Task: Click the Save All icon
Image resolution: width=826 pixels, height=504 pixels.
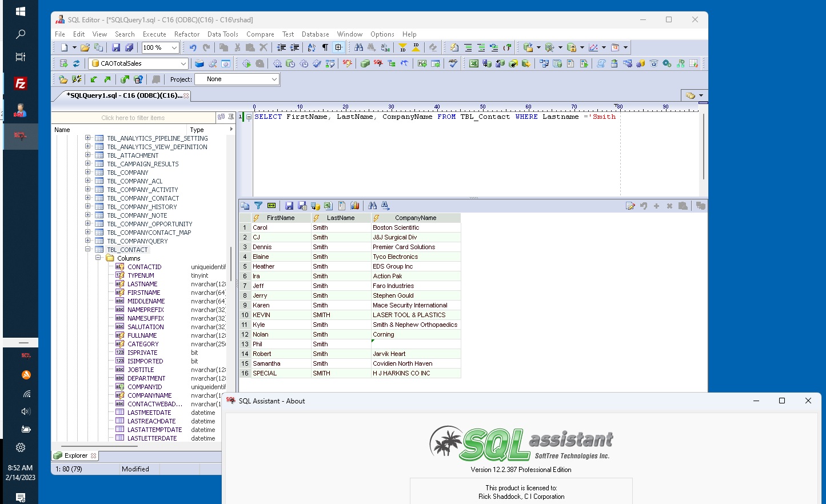Action: click(129, 47)
